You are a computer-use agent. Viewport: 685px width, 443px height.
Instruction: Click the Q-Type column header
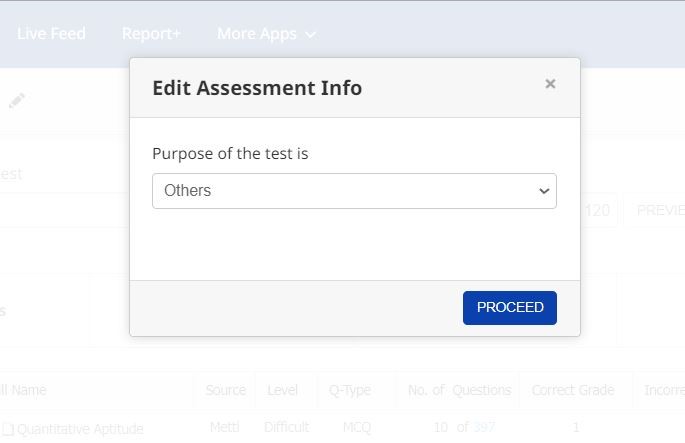click(350, 390)
